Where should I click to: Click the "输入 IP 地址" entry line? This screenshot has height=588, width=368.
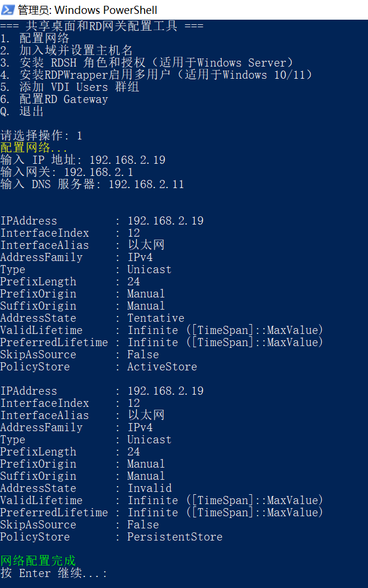[83, 160]
